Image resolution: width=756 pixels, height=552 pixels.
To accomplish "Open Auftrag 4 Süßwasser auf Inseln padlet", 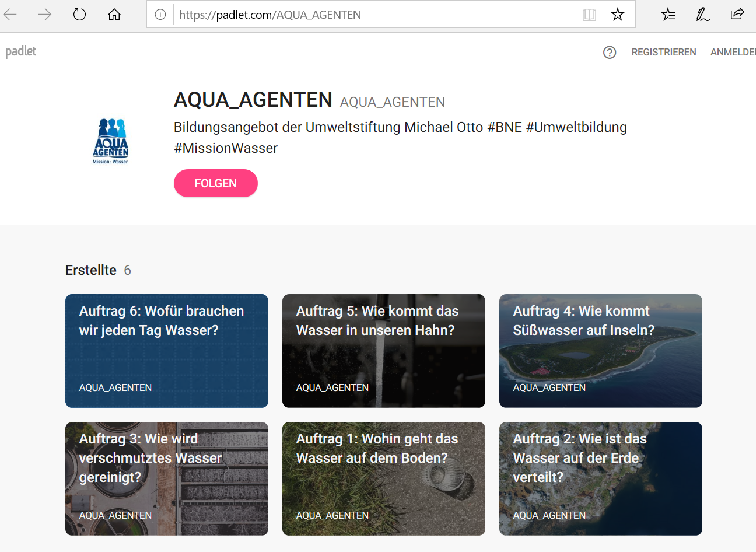I will coord(600,351).
